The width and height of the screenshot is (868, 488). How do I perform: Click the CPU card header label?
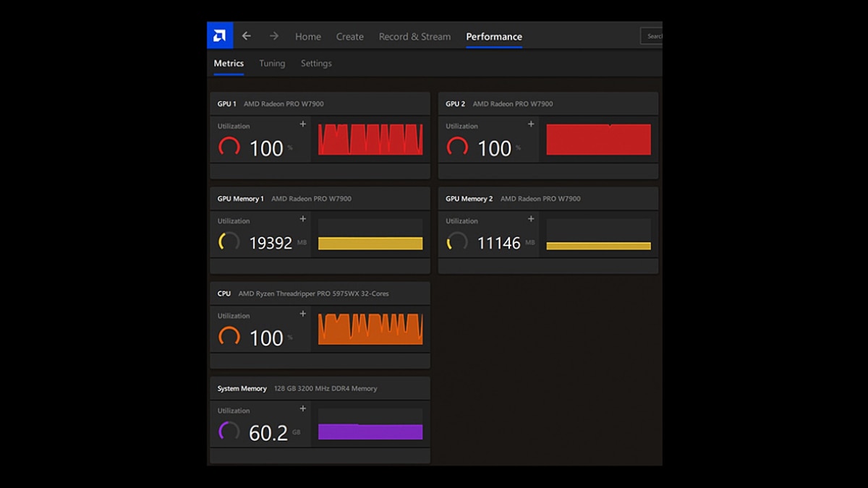pos(224,294)
